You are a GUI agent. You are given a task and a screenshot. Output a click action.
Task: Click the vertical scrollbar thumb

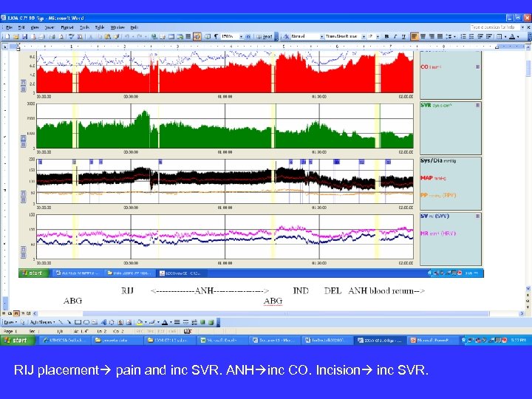pos(528,68)
